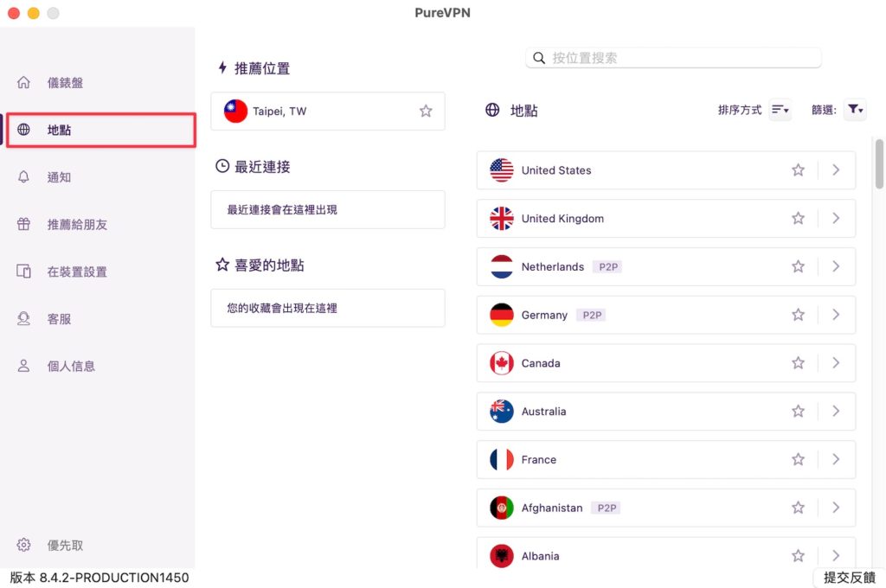Viewport: 886px width, 588px height.
Task: Favorite France with star
Action: click(x=798, y=459)
